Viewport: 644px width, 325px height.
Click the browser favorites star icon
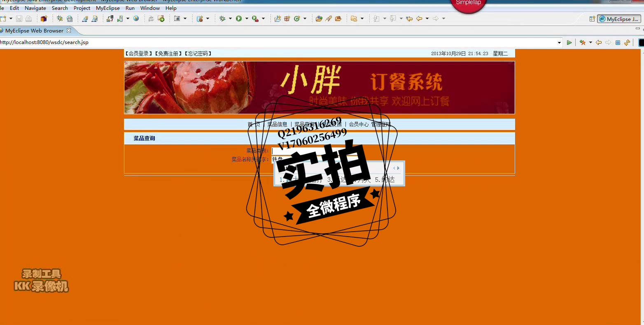pos(582,42)
